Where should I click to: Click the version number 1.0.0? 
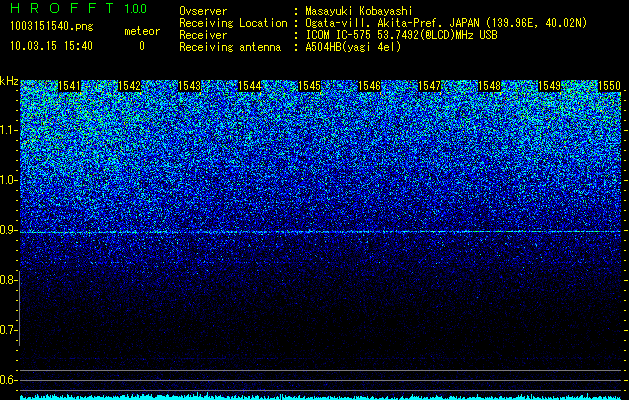(x=136, y=8)
